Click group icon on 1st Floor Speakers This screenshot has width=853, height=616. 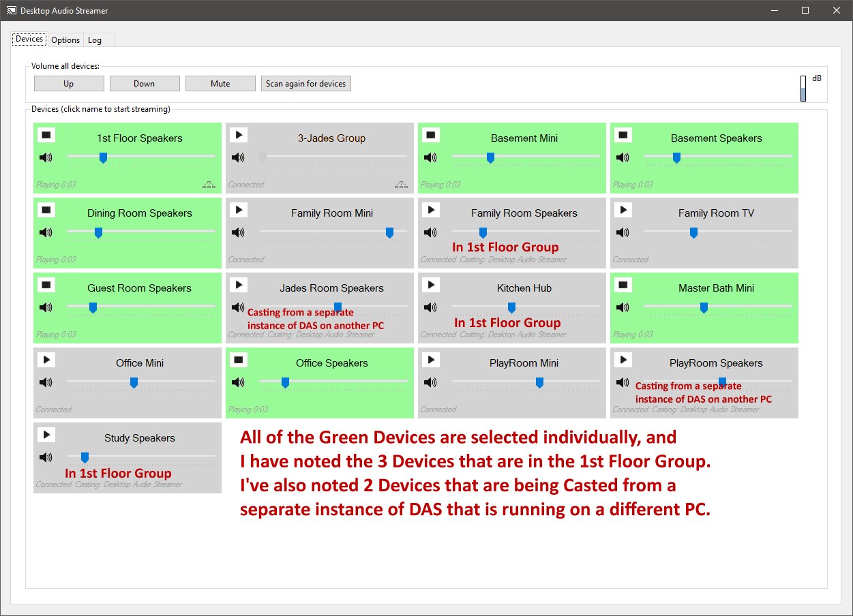point(209,185)
